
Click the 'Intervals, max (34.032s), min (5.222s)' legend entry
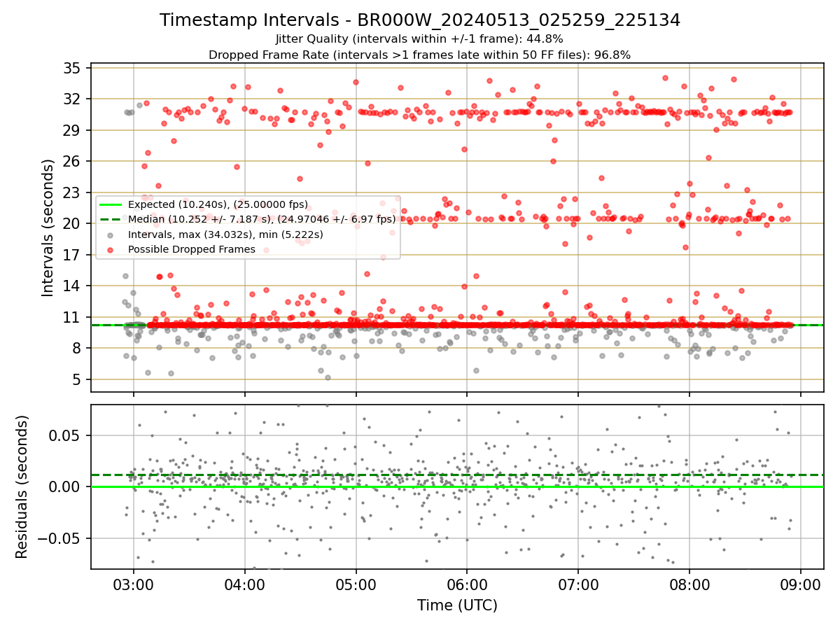[226, 234]
